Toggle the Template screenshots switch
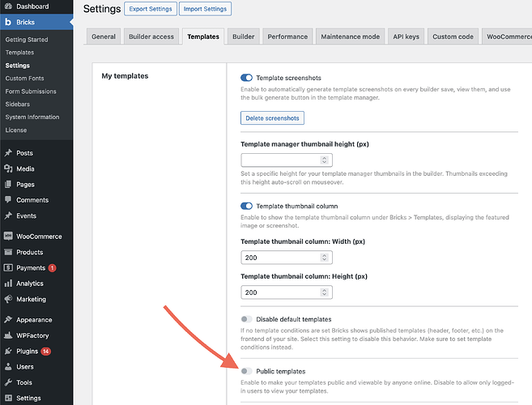 pyautogui.click(x=246, y=78)
